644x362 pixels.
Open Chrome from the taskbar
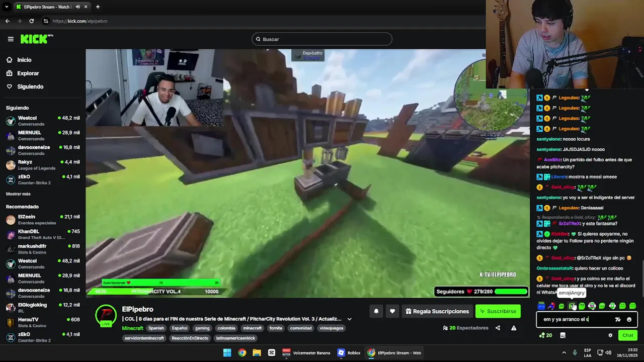(x=242, y=352)
